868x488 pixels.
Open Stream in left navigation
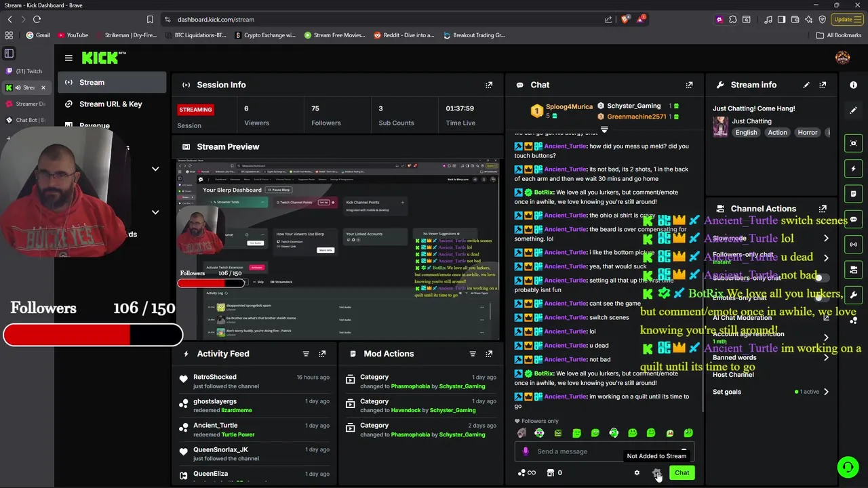[x=112, y=83]
